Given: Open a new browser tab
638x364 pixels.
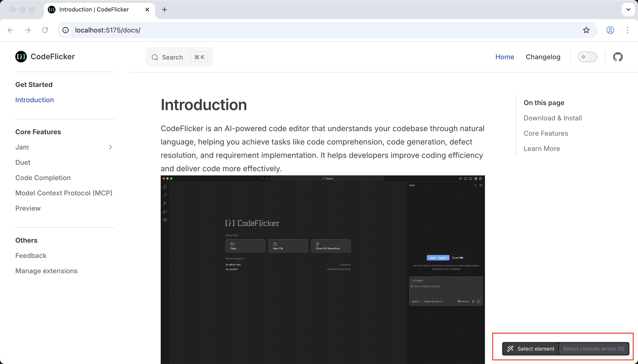Looking at the screenshot, I should pos(164,10).
